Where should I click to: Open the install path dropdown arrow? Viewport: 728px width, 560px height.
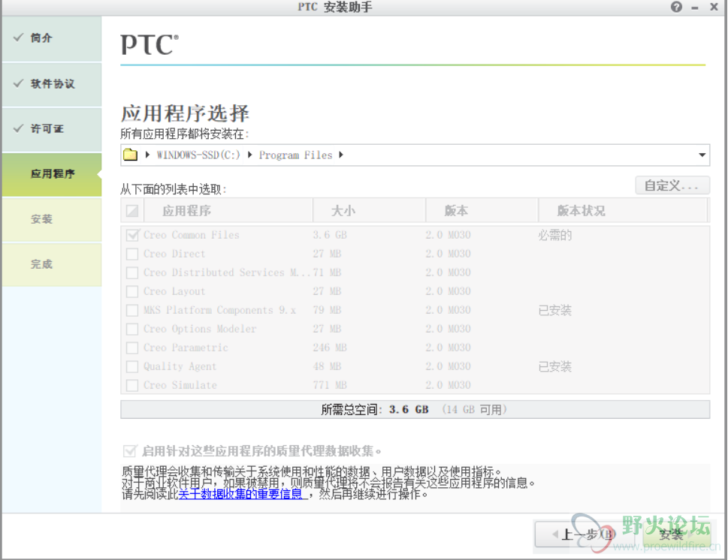tap(702, 155)
